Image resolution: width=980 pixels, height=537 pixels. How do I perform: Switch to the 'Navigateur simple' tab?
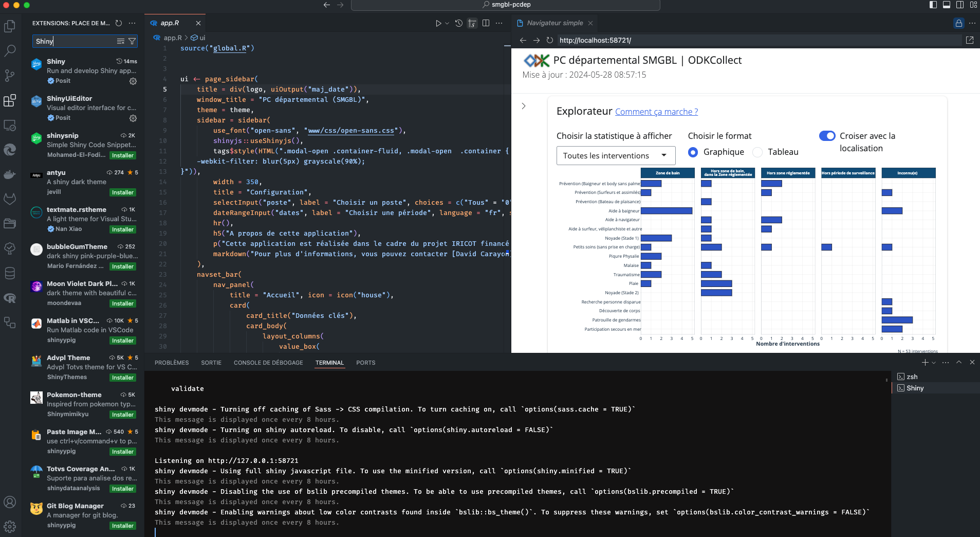[555, 23]
